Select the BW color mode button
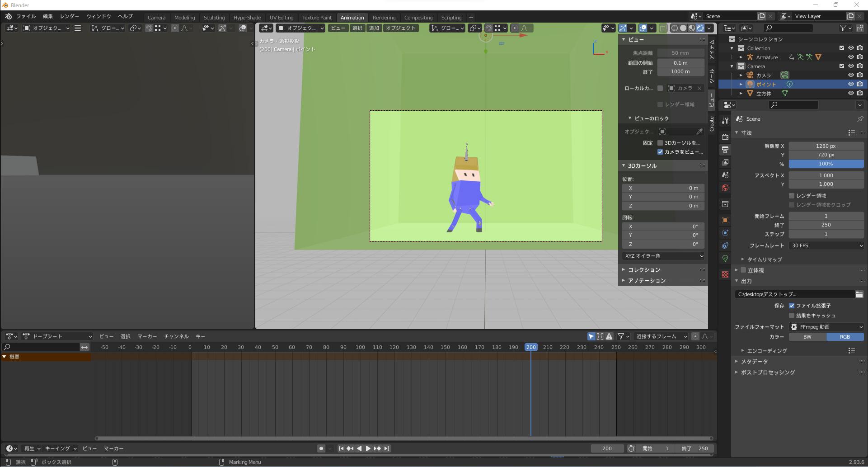 pyautogui.click(x=807, y=337)
